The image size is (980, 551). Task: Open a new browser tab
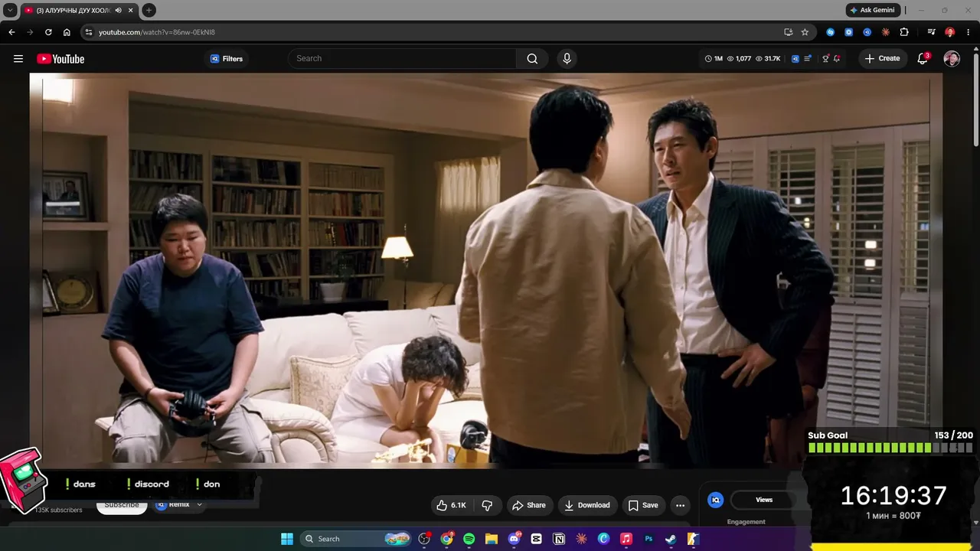[149, 10]
